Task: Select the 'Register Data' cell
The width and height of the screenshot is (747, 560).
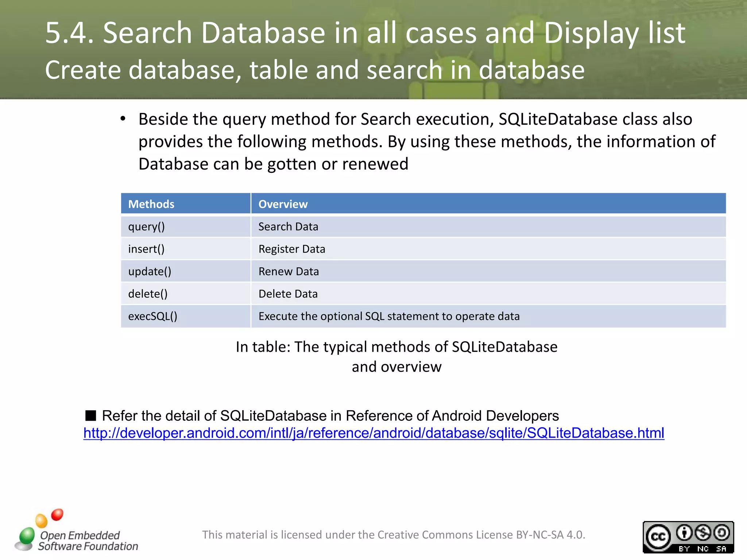Action: [489, 249]
